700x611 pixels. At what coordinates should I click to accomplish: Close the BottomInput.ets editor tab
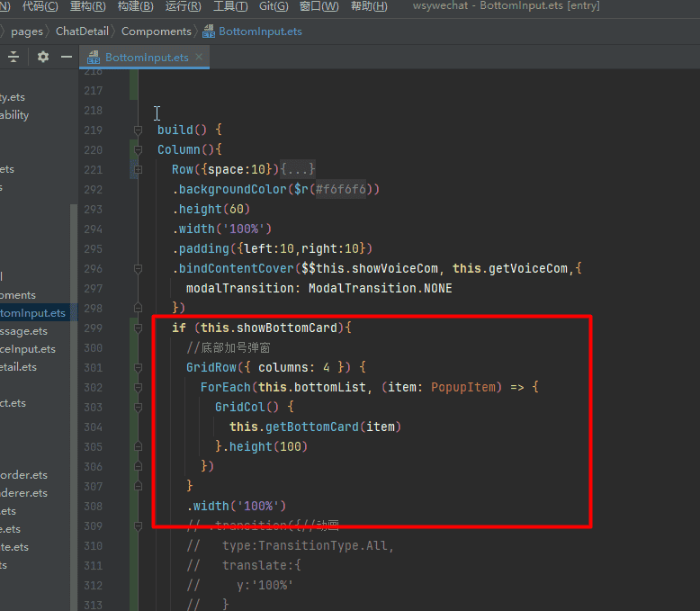(200, 57)
